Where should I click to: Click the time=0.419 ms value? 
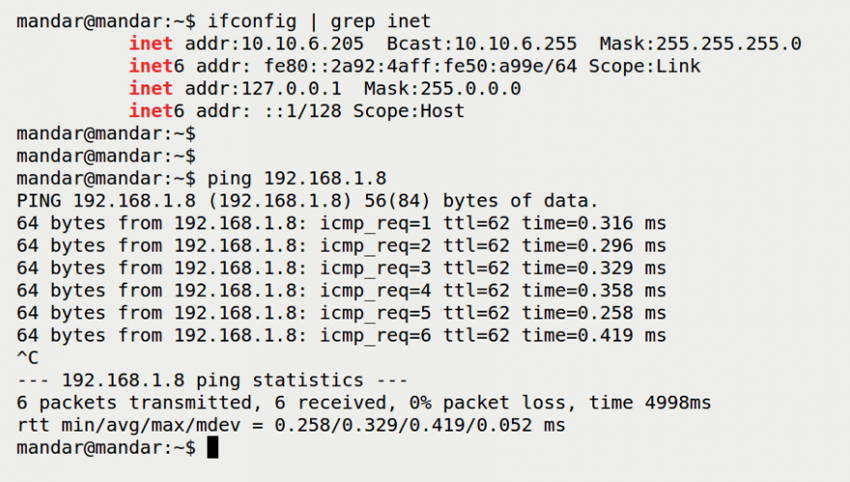coord(594,336)
